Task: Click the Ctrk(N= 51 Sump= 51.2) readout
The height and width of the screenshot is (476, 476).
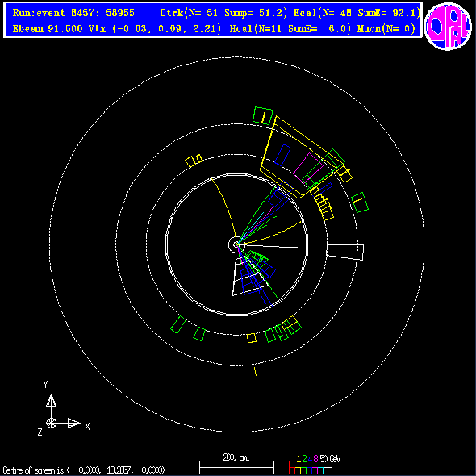Action: pos(223,13)
